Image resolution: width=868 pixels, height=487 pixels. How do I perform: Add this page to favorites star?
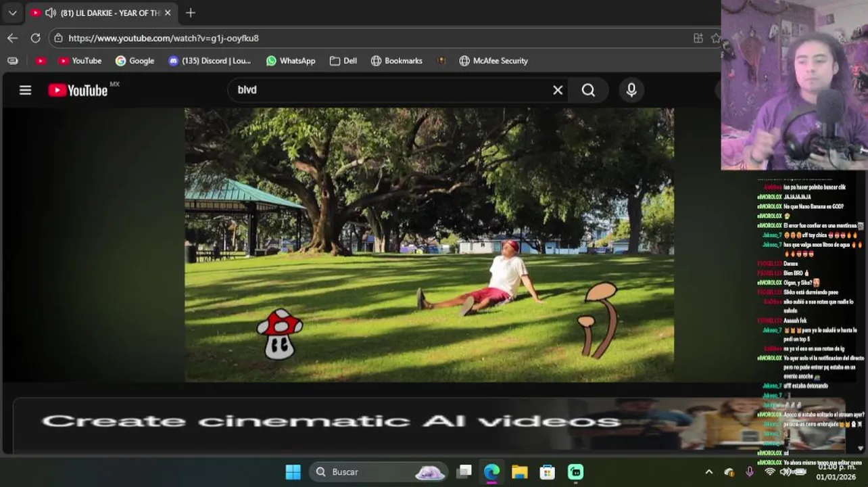(x=715, y=38)
